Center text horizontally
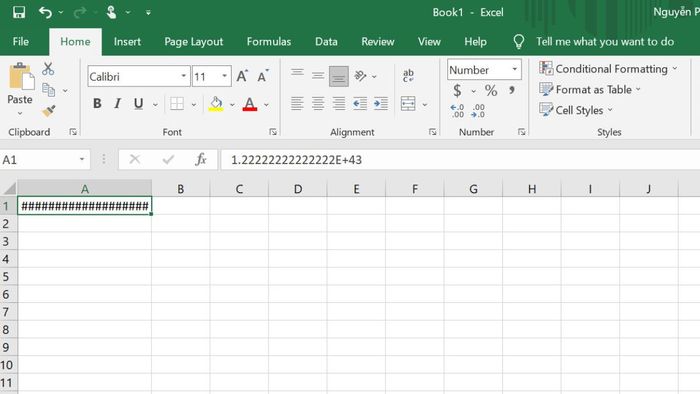This screenshot has height=394, width=700. [318, 104]
